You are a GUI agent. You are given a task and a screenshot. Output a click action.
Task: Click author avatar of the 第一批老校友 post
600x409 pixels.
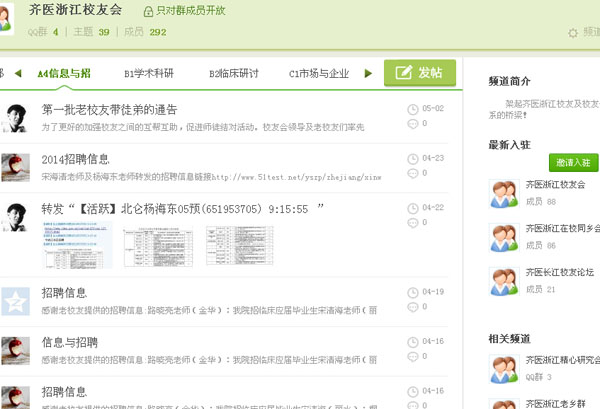tap(15, 117)
